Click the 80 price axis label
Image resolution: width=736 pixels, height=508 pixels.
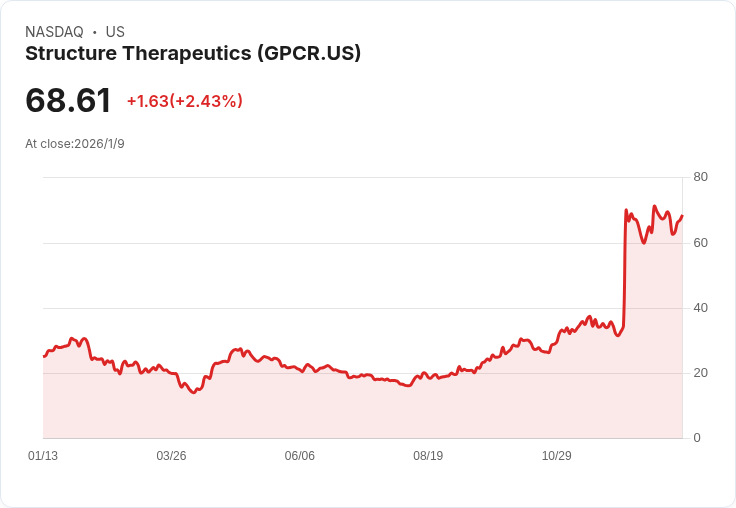700,177
